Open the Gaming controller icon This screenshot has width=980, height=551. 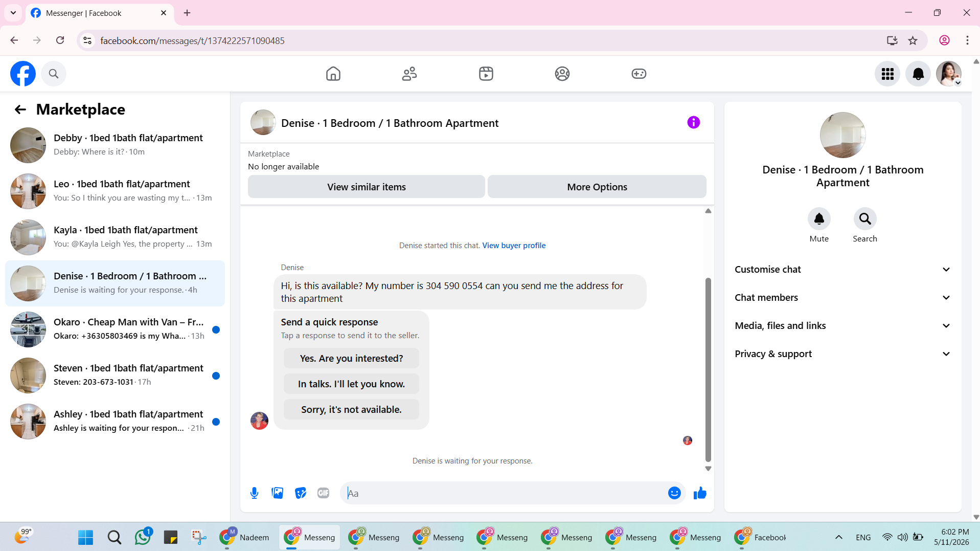[639, 74]
